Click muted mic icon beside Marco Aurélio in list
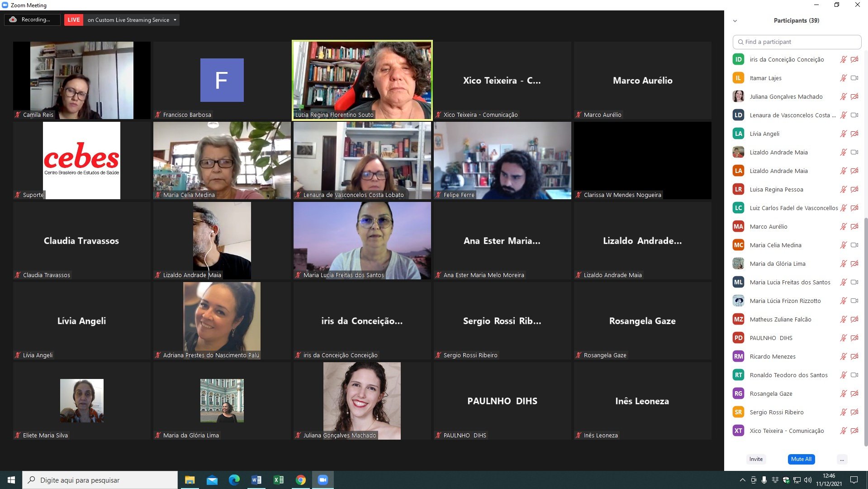 click(x=843, y=226)
